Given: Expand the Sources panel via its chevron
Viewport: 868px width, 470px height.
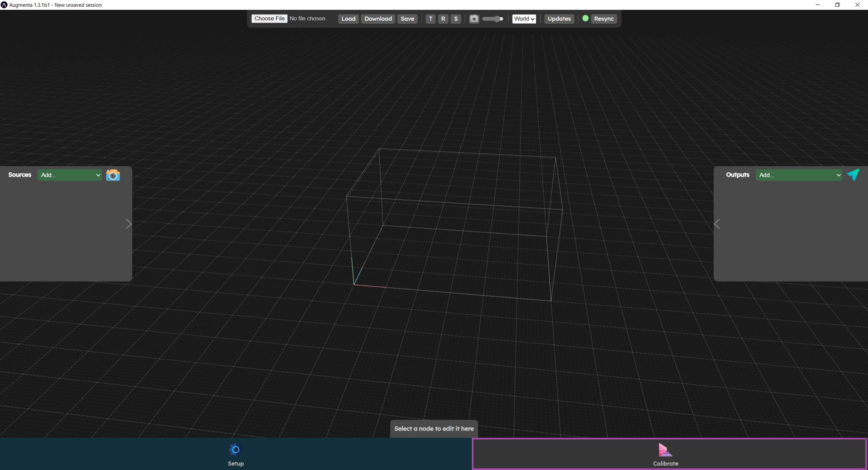Looking at the screenshot, I should [x=128, y=224].
